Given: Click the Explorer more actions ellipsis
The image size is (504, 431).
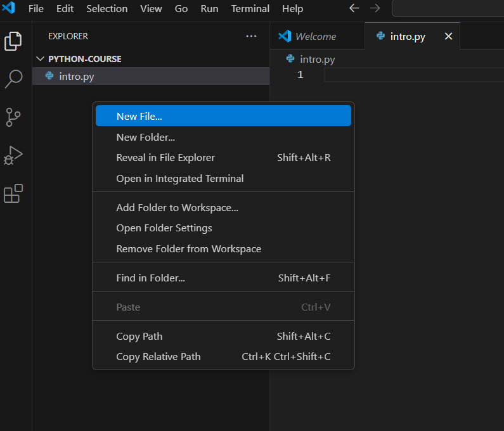Looking at the screenshot, I should click(251, 36).
